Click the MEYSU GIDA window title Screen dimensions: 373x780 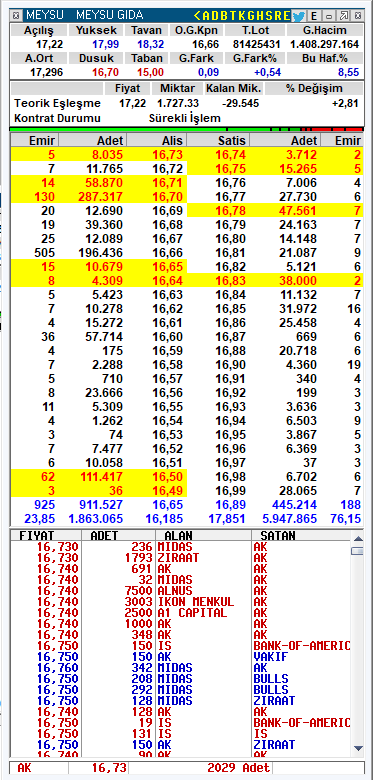pyautogui.click(x=109, y=15)
